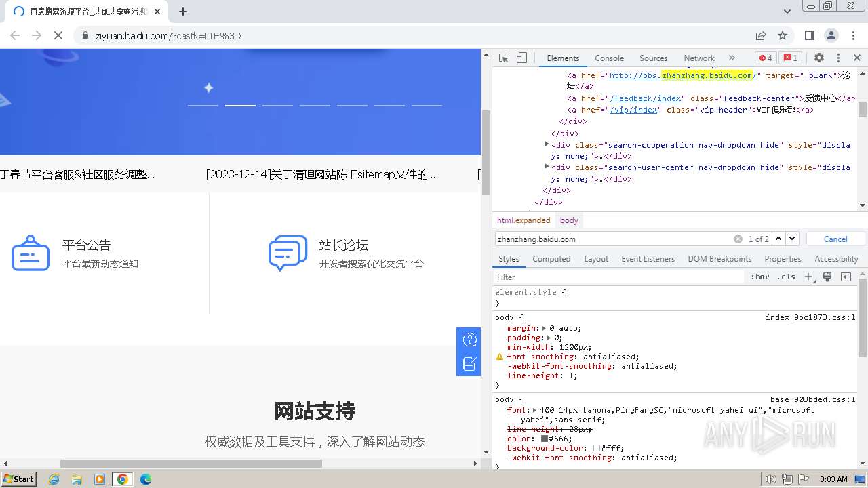The image size is (868, 488).
Task: Toggle computed styles sidebar icon
Action: click(x=846, y=277)
